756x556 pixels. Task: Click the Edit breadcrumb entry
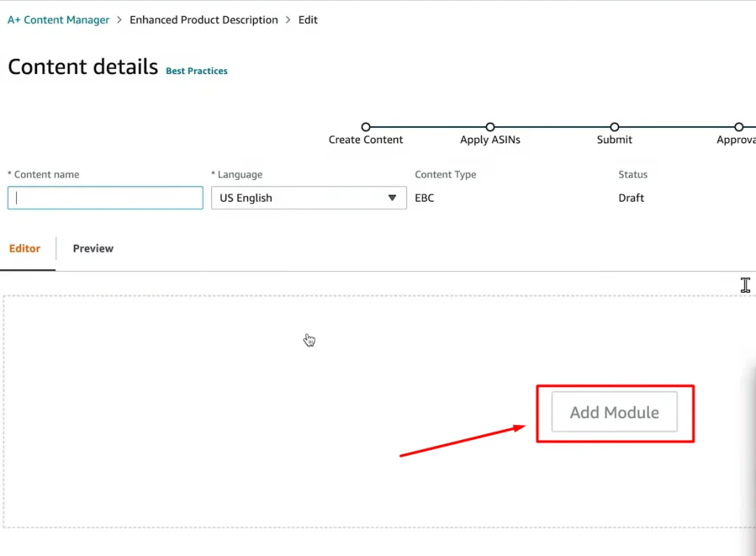tap(308, 20)
